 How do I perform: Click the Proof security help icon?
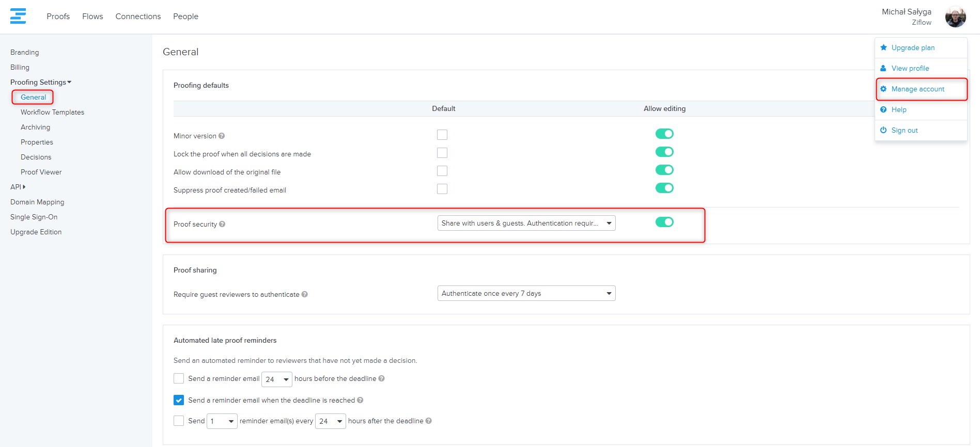[x=222, y=224]
